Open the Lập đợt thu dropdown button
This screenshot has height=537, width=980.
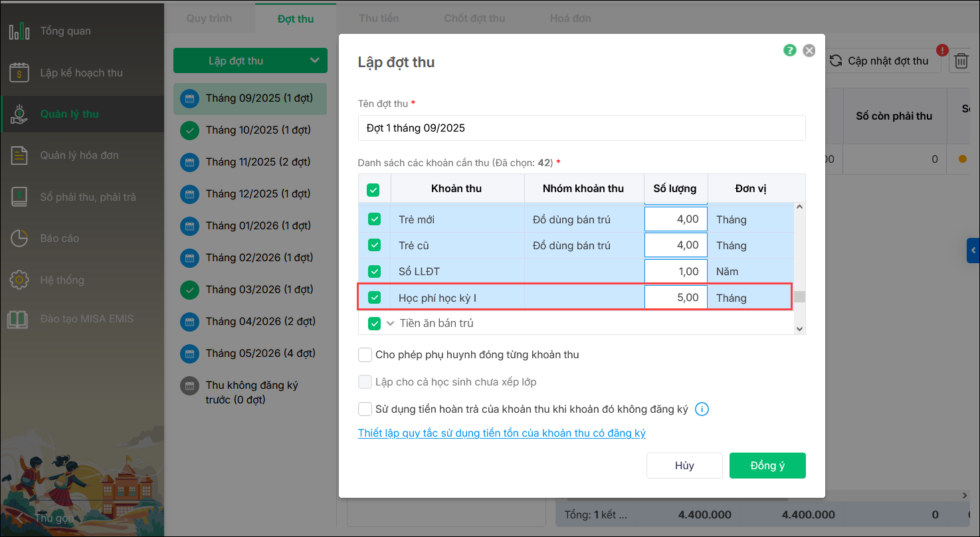250,60
